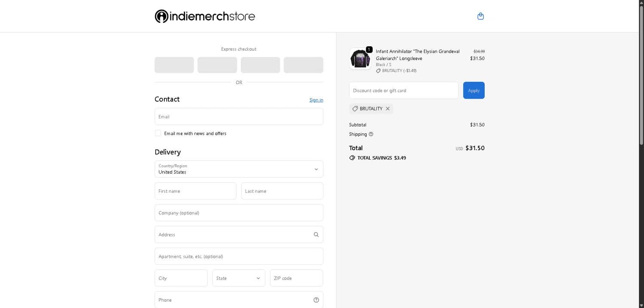The width and height of the screenshot is (644, 308).
Task: Check Email me with news and offers
Action: [158, 133]
